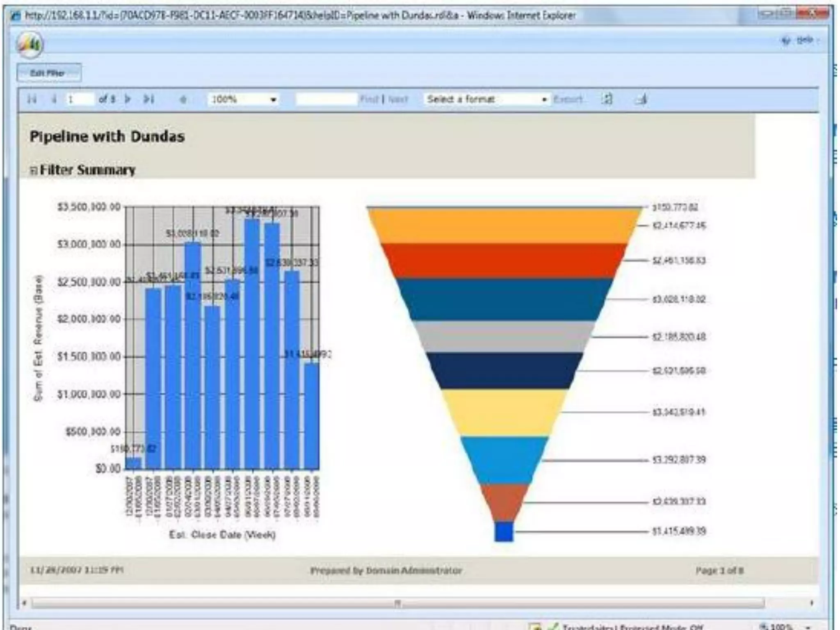Go to first page of report
Viewport: 840px width, 630px height.
click(x=32, y=99)
